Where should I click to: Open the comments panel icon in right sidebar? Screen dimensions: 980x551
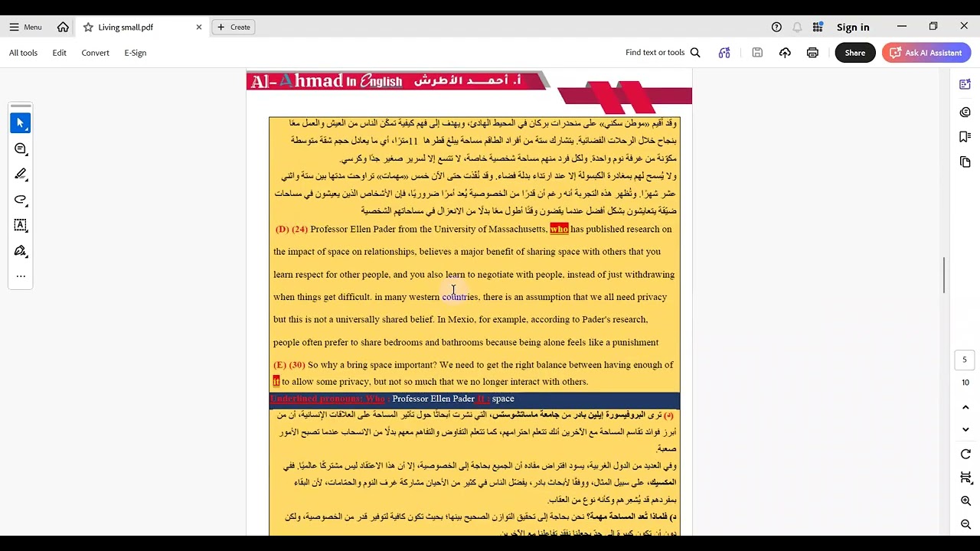tap(965, 112)
